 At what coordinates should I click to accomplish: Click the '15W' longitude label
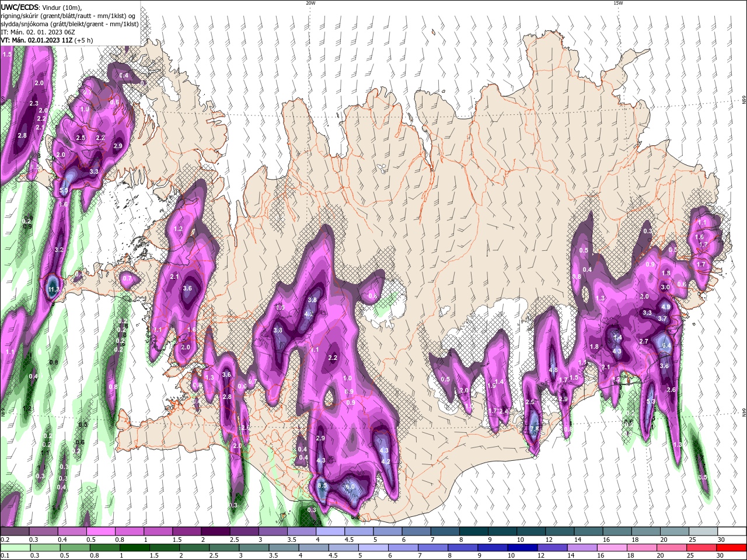pos(618,3)
